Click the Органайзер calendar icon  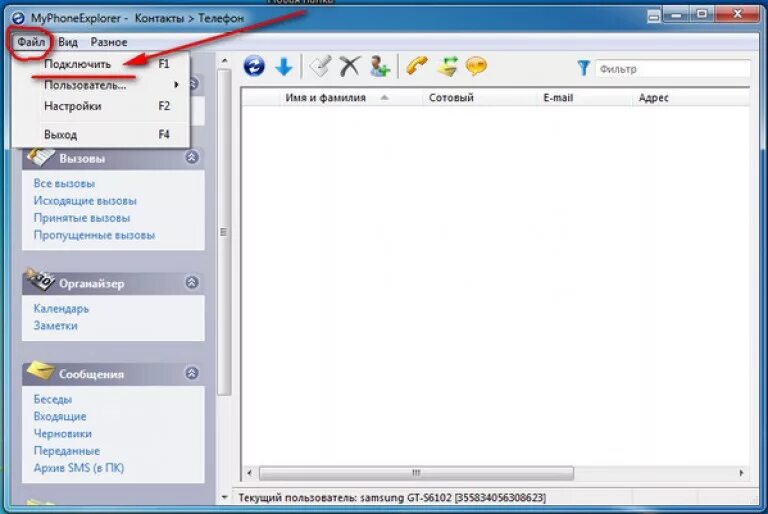(40, 279)
